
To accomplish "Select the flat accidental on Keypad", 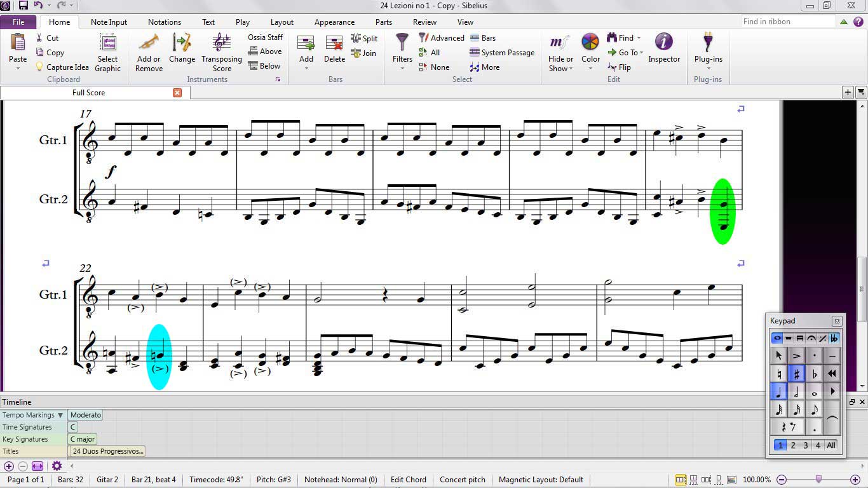I will pyautogui.click(x=814, y=374).
